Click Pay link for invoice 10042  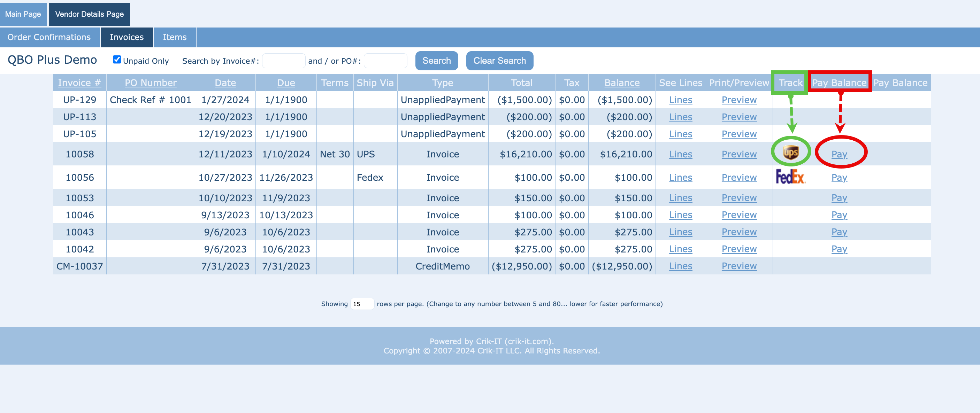pyautogui.click(x=839, y=249)
